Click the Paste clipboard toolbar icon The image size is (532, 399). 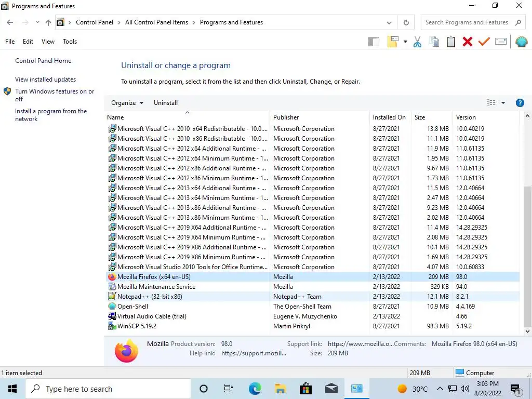coord(450,42)
